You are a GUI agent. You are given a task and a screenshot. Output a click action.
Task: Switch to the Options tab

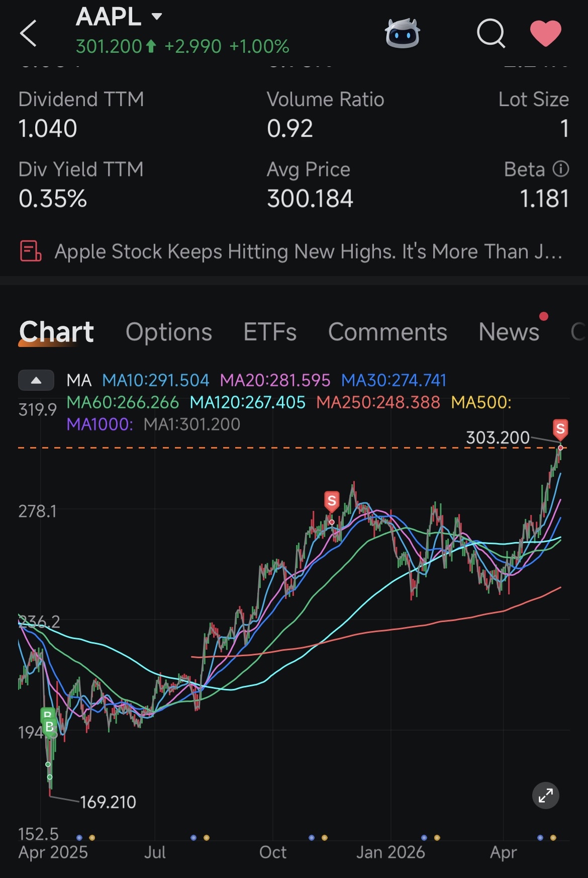(169, 332)
